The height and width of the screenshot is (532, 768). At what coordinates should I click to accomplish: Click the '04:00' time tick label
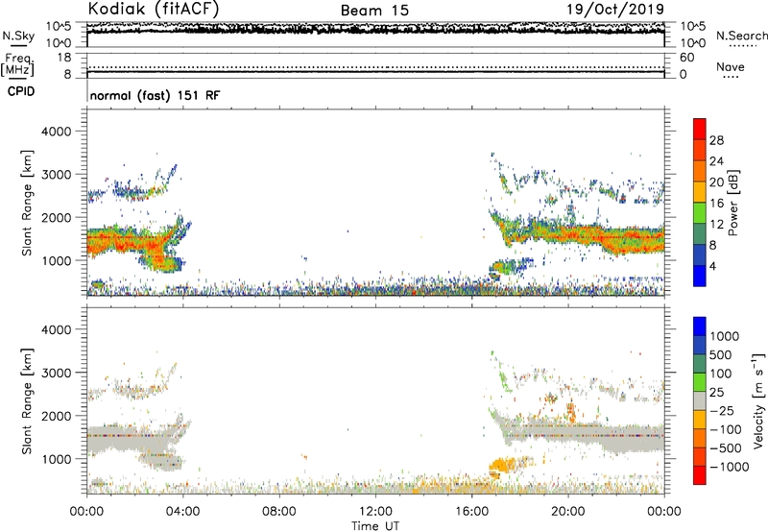tap(182, 512)
